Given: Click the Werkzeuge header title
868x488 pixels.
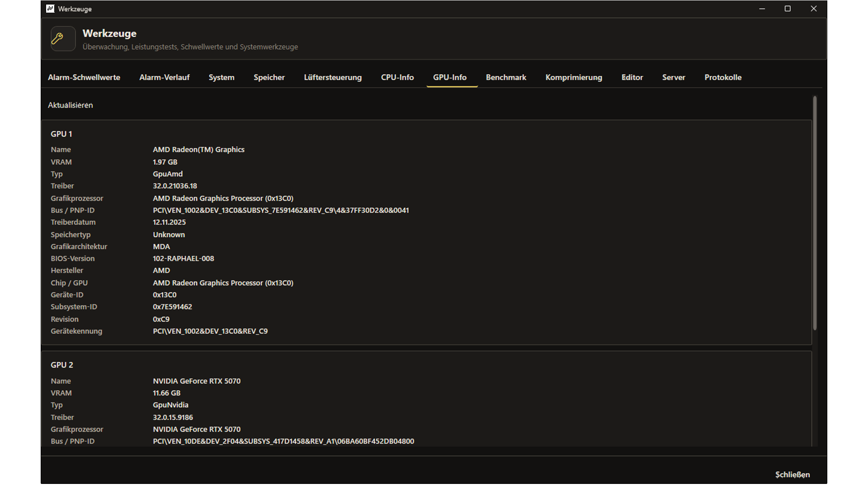Looking at the screenshot, I should click(109, 33).
